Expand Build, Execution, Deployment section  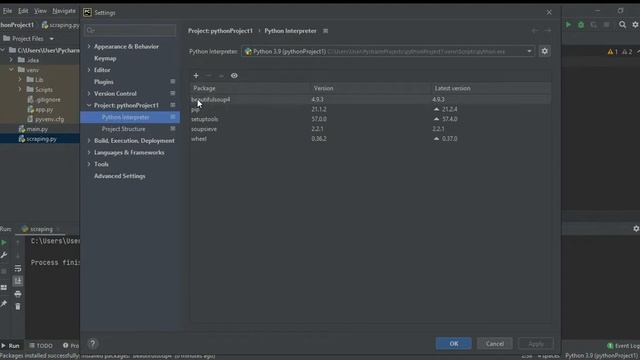[x=89, y=141]
